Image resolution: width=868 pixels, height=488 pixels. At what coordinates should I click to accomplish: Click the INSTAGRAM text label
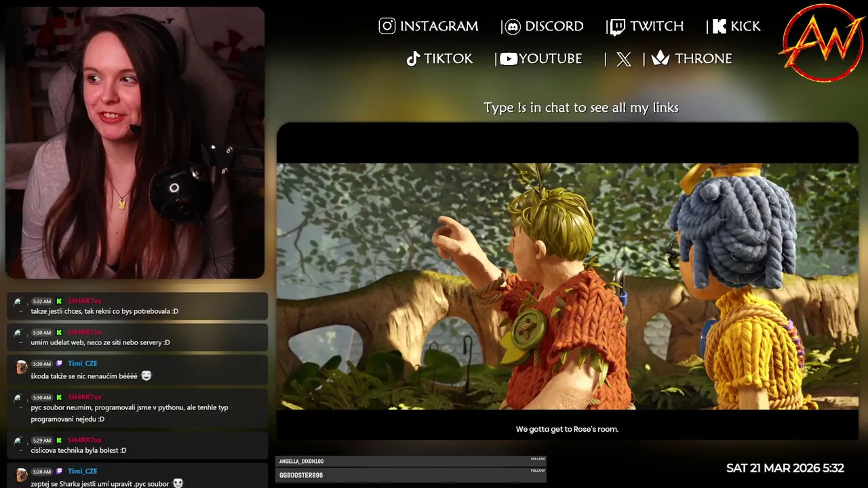pyautogui.click(x=439, y=26)
